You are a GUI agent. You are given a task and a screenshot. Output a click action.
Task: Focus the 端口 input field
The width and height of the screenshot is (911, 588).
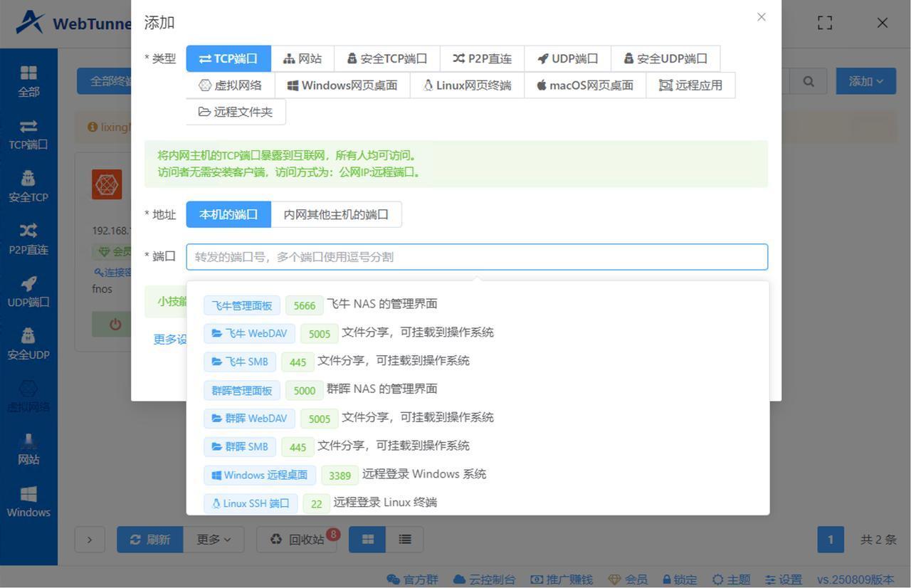(477, 257)
